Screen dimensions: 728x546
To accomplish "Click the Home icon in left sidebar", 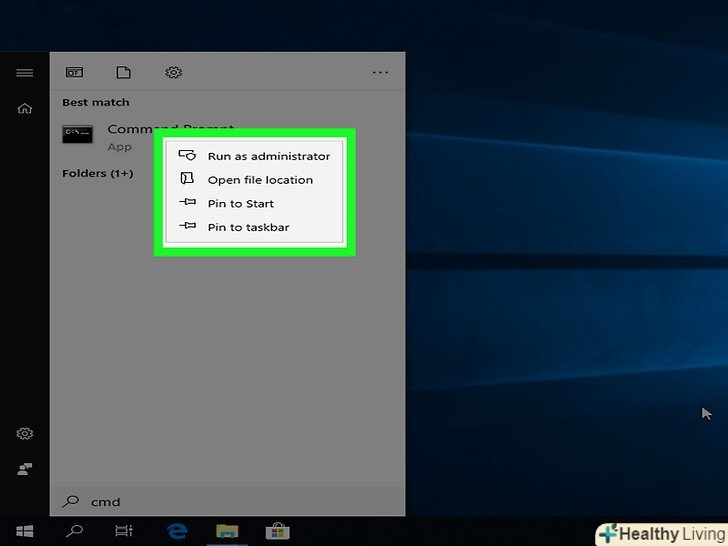I will point(25,109).
